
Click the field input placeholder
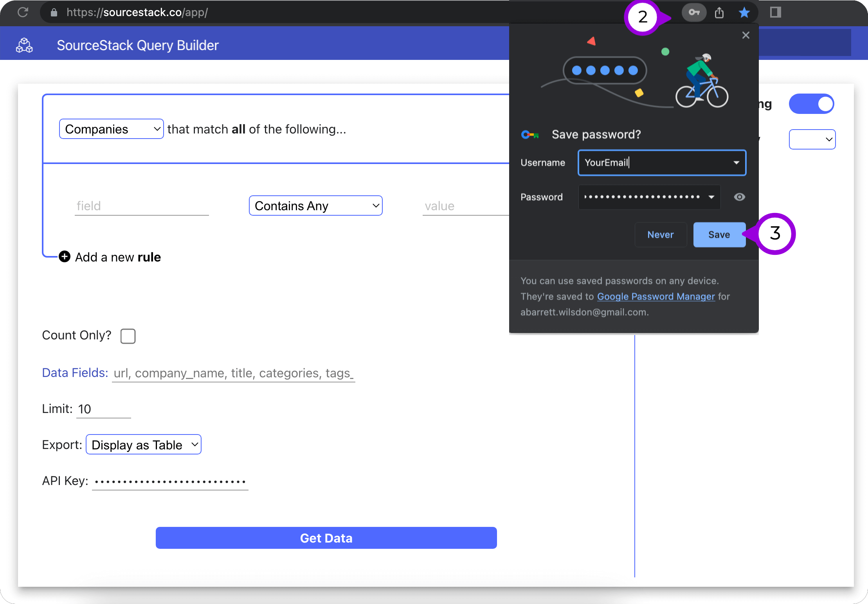(142, 206)
